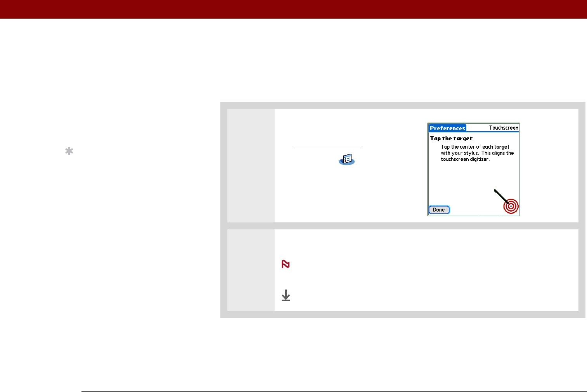Click the red note symbol icon
This screenshot has height=392, width=587.
coord(286,264)
